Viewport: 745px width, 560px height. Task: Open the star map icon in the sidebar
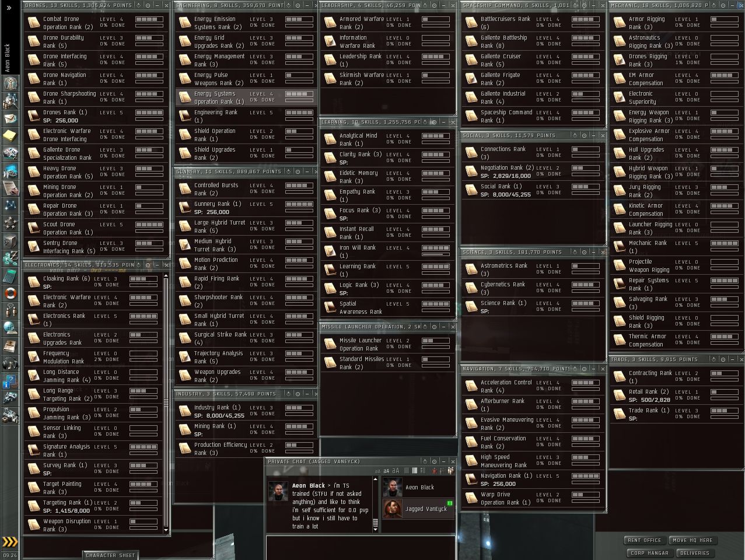pyautogui.click(x=11, y=206)
